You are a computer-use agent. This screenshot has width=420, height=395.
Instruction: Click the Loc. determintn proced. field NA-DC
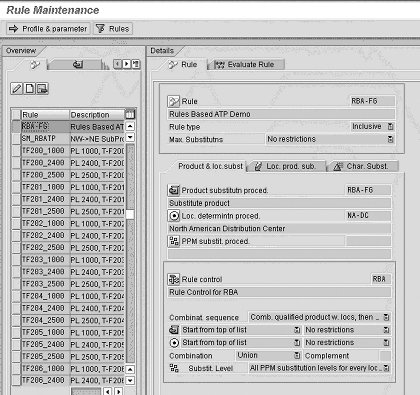pyautogui.click(x=368, y=216)
